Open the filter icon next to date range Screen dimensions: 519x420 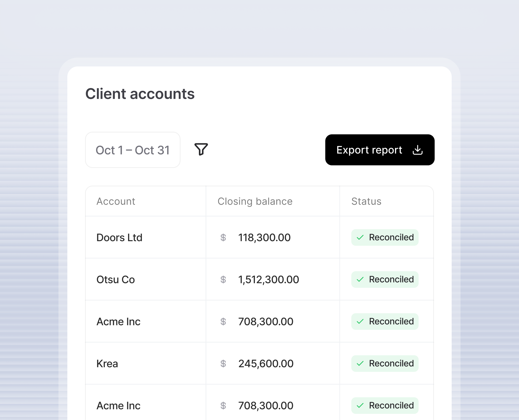click(201, 150)
